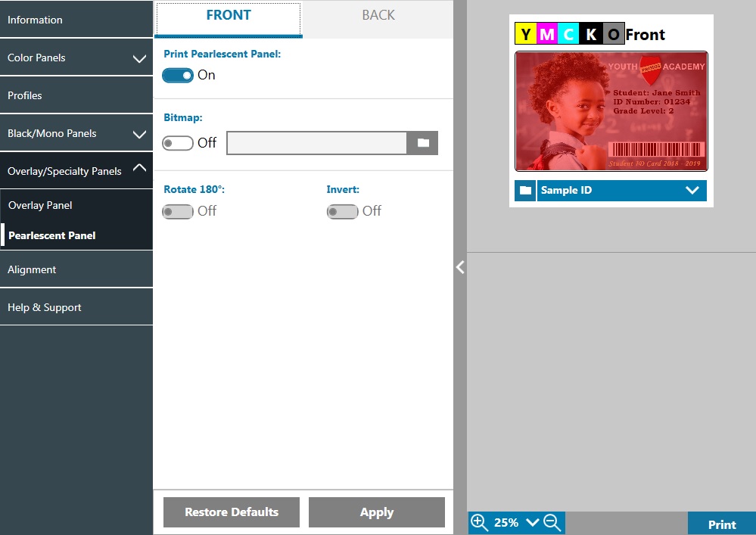Click the zoom out magnifier icon
The height and width of the screenshot is (535, 756).
tap(552, 522)
